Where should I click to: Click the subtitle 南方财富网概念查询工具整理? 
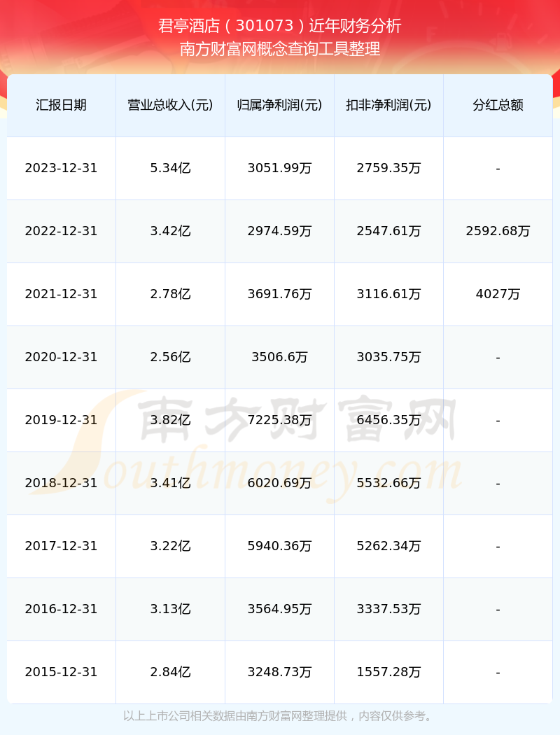280,49
